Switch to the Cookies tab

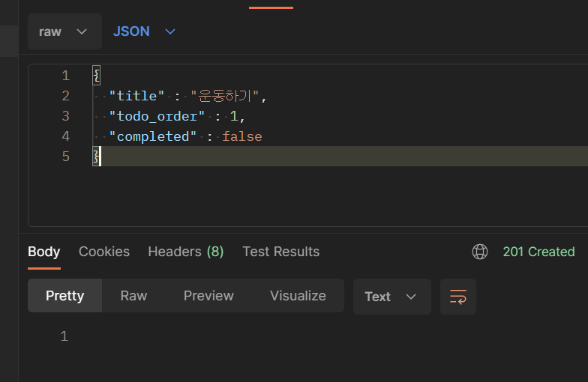coord(103,252)
